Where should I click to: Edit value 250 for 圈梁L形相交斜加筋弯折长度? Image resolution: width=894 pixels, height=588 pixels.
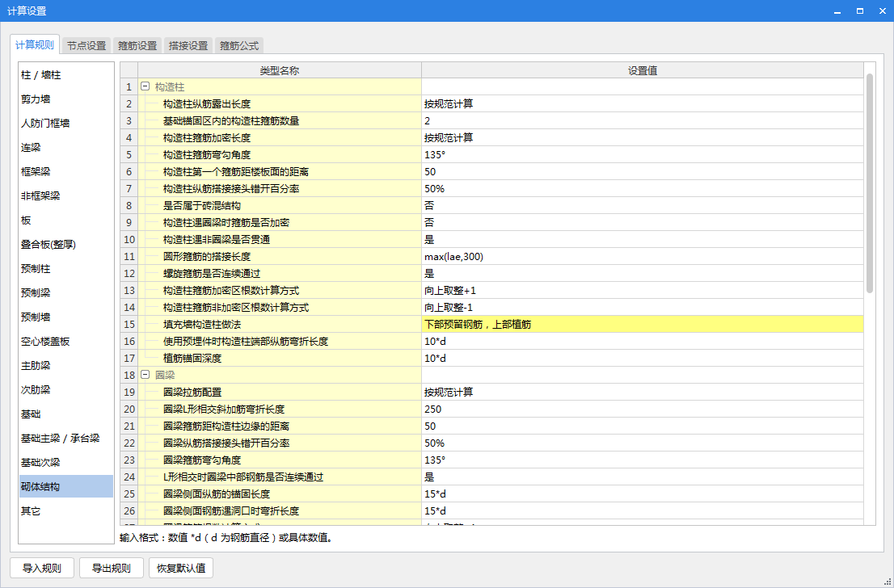click(x=643, y=409)
